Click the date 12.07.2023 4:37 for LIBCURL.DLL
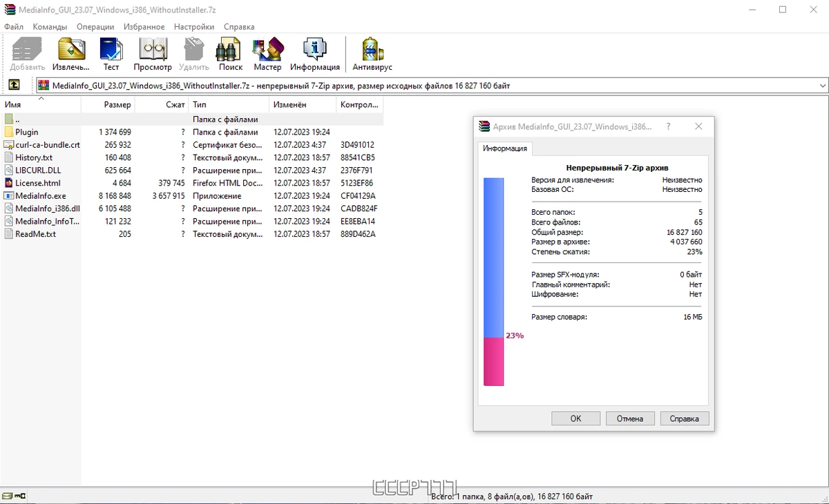Screen dimensions: 829x504 pyautogui.click(x=300, y=171)
